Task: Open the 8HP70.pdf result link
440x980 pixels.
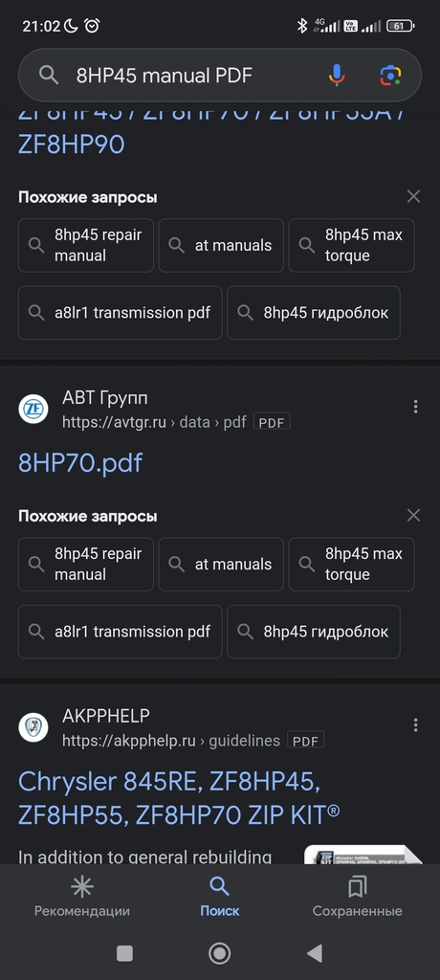Action: (x=80, y=463)
